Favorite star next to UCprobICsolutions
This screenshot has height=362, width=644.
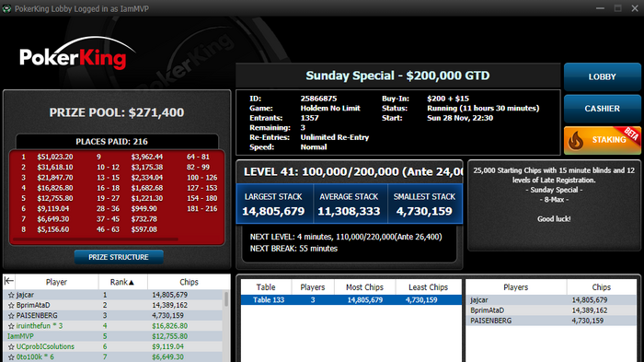click(x=11, y=346)
